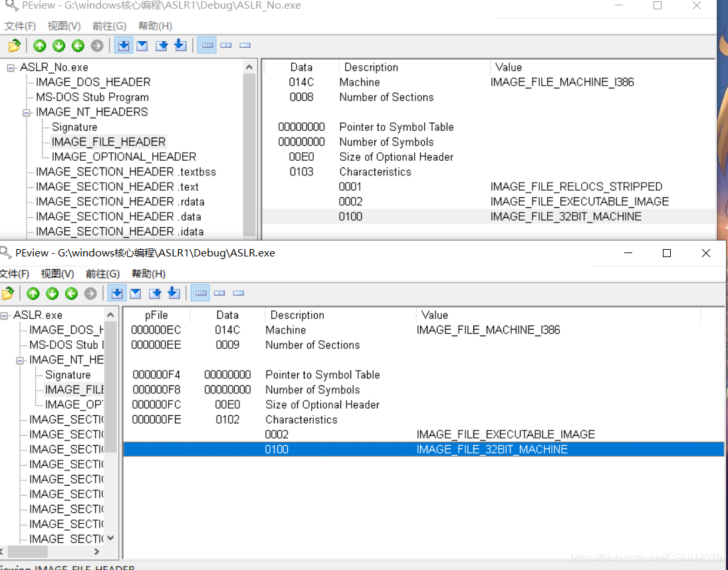Click Value column header in ASLR.exe window
Screen dimensions: 728x570
tap(558, 316)
